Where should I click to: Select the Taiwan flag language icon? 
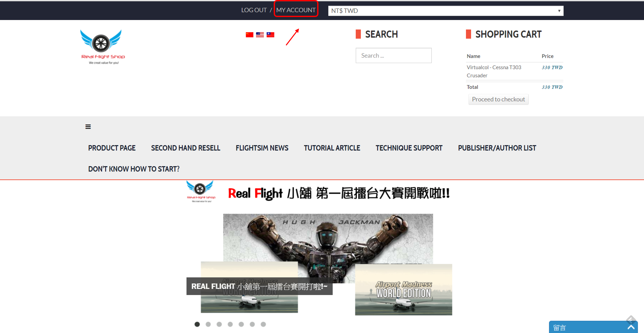click(270, 35)
